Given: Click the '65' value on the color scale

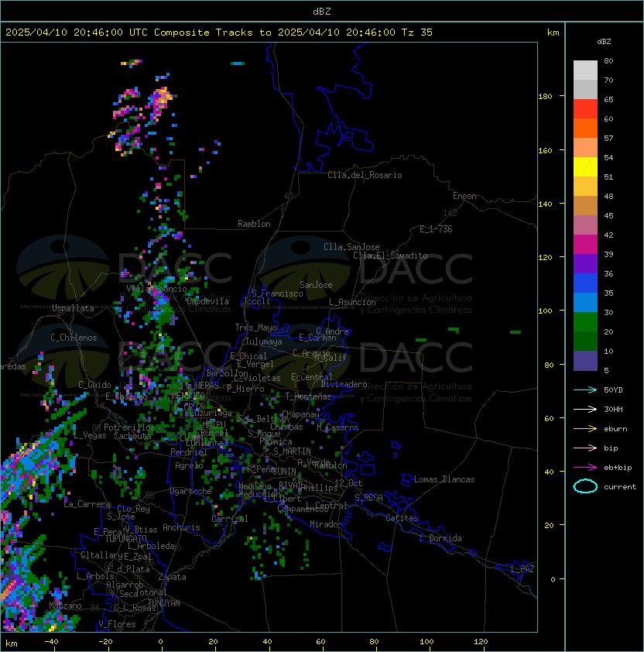Looking at the screenshot, I should pos(608,99).
